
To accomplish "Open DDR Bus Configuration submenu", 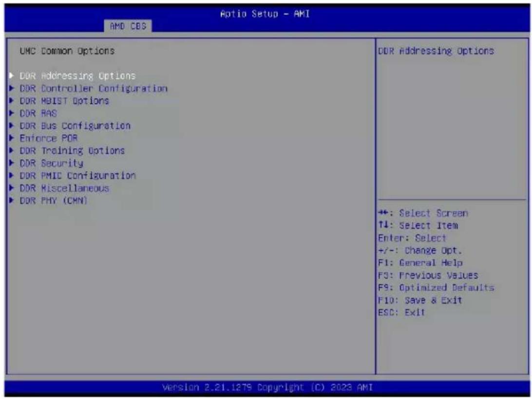I will [75, 126].
